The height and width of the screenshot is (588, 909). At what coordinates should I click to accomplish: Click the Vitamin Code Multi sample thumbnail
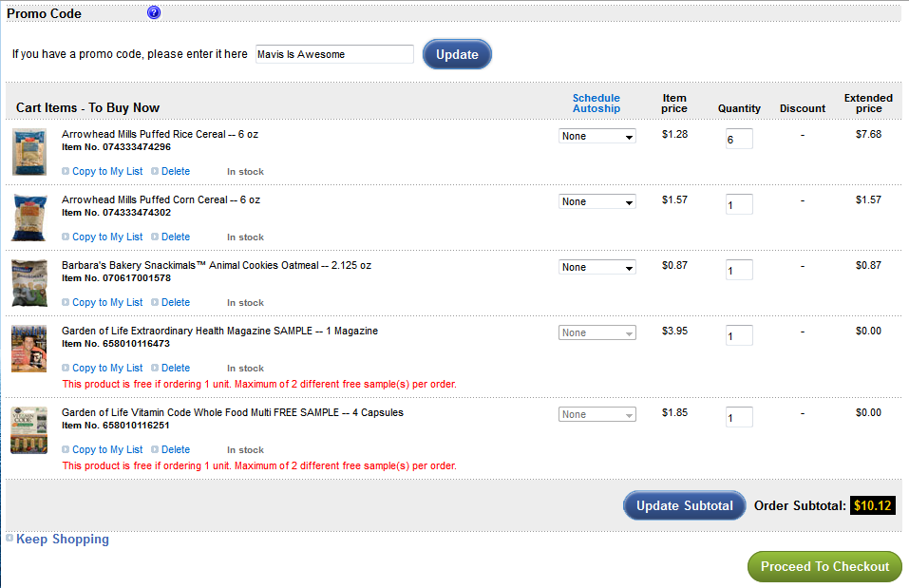coord(28,430)
